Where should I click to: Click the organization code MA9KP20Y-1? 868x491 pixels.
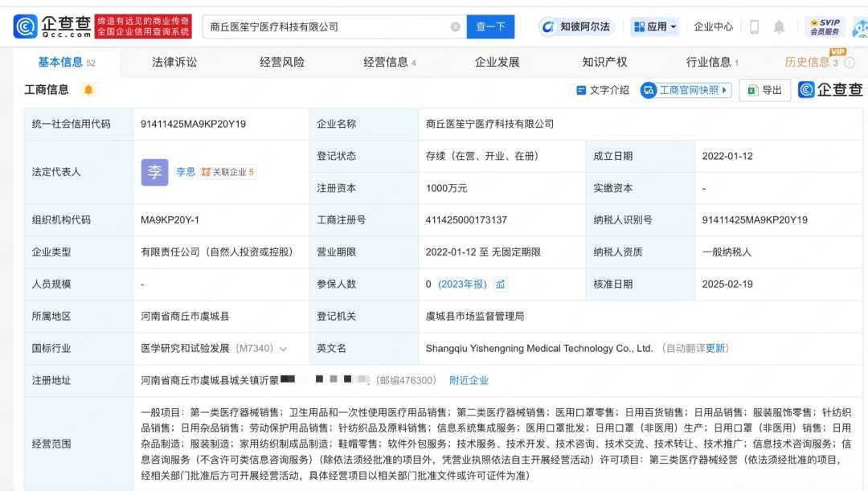(x=170, y=219)
